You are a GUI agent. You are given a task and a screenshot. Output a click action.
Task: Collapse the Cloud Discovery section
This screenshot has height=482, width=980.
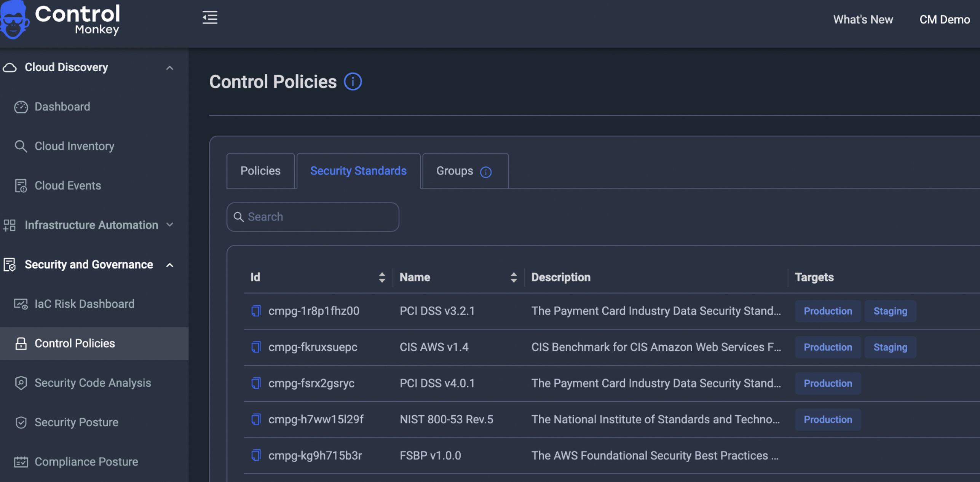(169, 68)
